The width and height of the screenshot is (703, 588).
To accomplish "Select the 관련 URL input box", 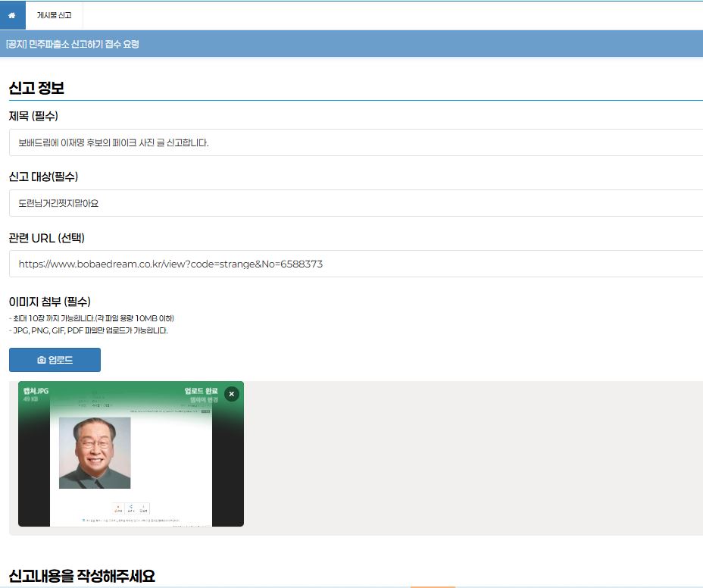I will pyautogui.click(x=356, y=264).
